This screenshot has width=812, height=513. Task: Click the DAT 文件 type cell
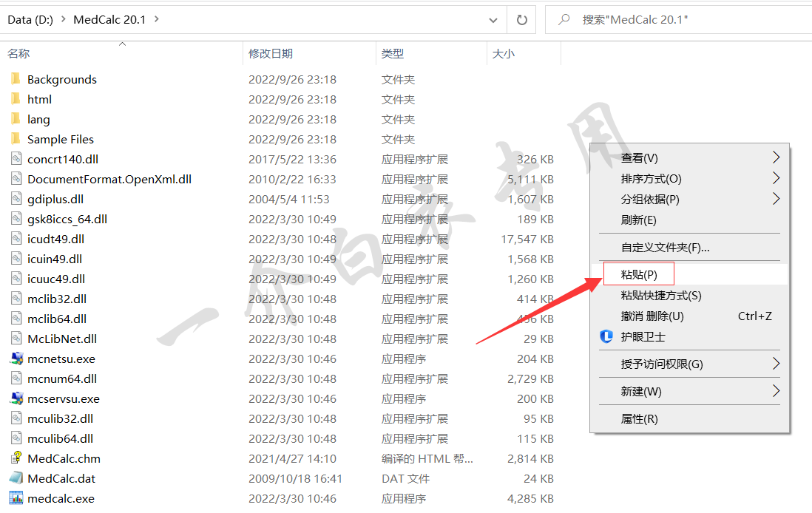click(405, 479)
